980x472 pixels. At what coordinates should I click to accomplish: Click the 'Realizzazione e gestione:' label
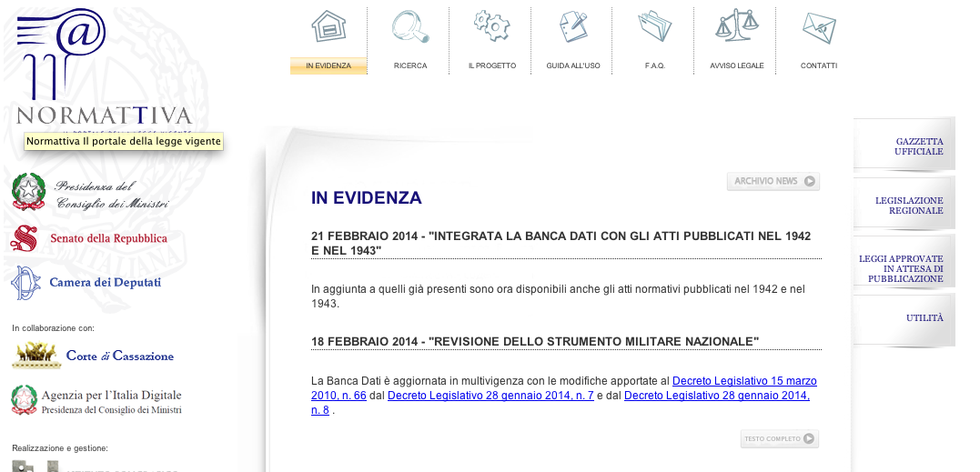coord(60,448)
